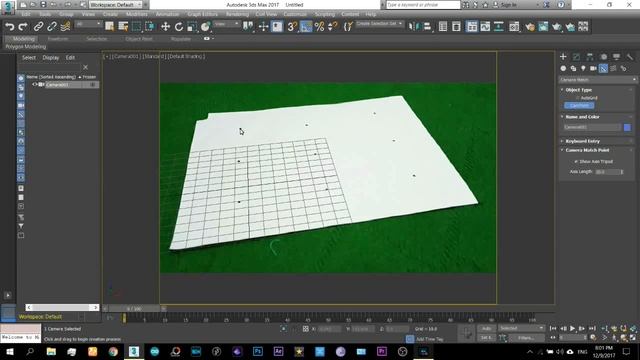Collapse the Object Type rollout
The height and width of the screenshot is (360, 640).
578,90
